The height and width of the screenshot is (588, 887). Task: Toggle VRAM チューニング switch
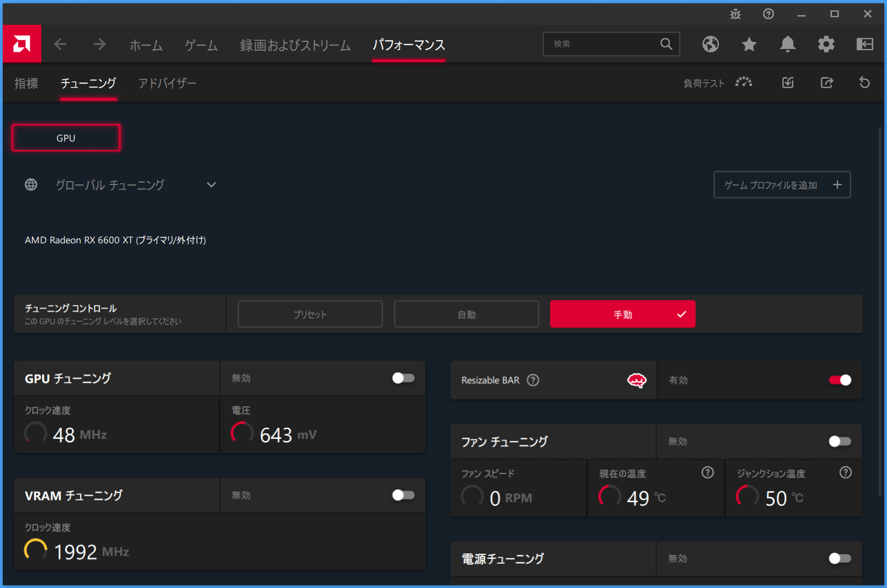(403, 496)
